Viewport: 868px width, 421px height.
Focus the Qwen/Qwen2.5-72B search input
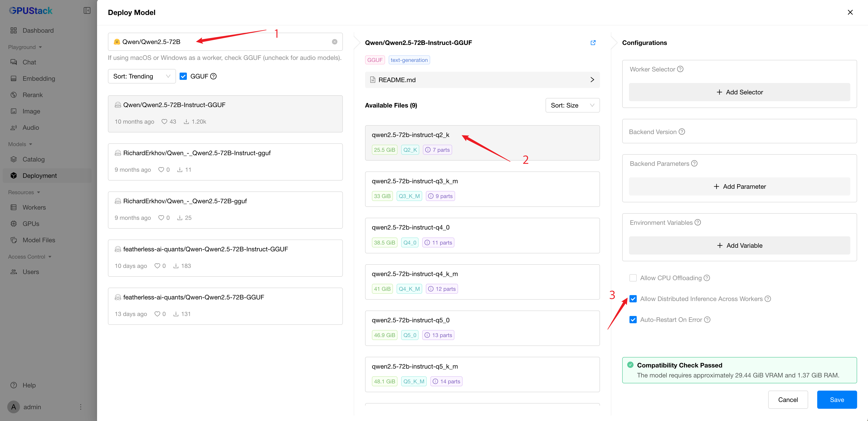click(225, 42)
